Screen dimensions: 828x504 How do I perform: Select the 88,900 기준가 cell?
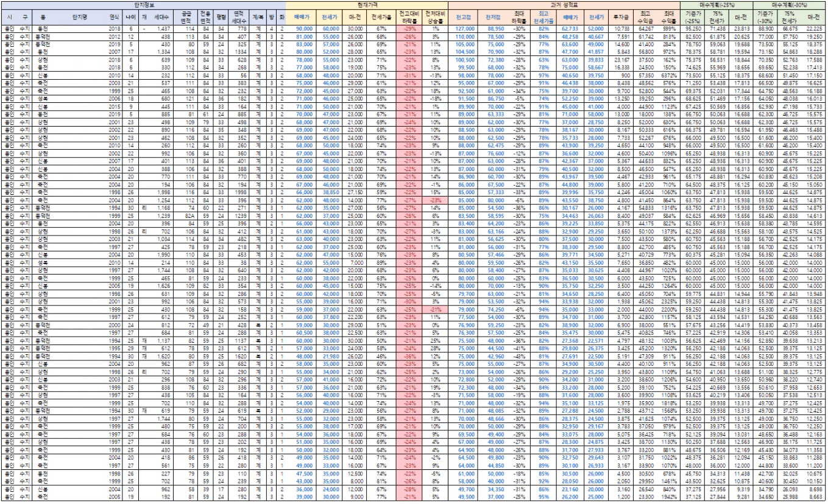tap(765, 29)
